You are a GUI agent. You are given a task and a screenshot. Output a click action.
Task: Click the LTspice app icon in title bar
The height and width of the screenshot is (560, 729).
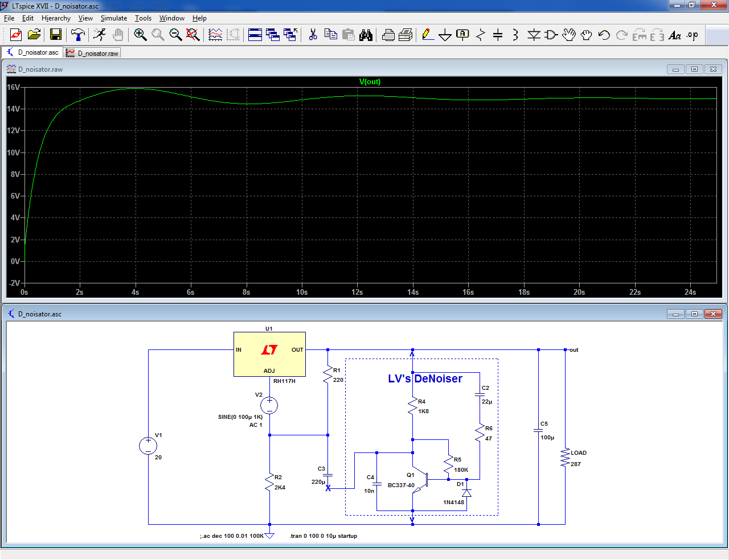(x=5, y=6)
